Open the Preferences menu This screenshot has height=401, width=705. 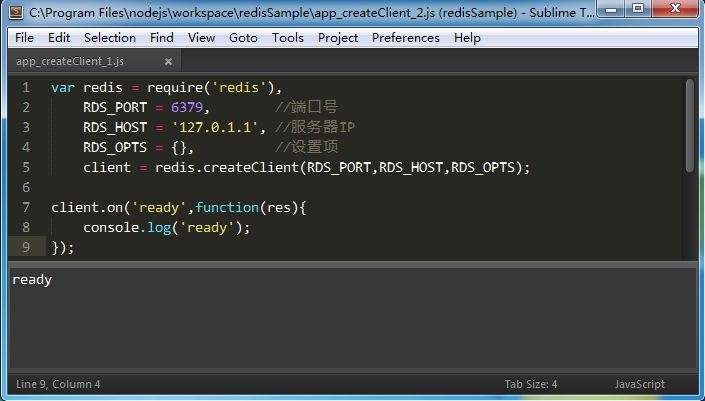click(x=405, y=38)
